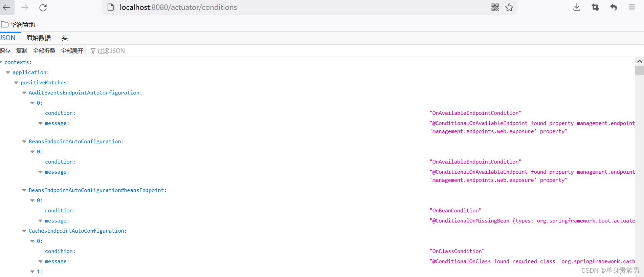Click 全部折叠 to collapse all
The height and width of the screenshot is (277, 644).
[44, 51]
